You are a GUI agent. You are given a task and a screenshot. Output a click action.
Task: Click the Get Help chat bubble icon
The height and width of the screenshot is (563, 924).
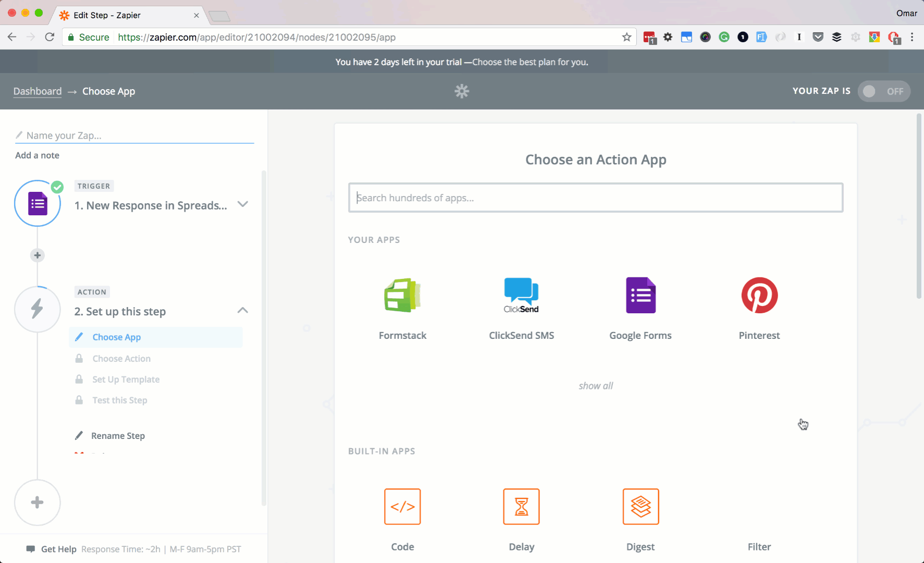[31, 549]
